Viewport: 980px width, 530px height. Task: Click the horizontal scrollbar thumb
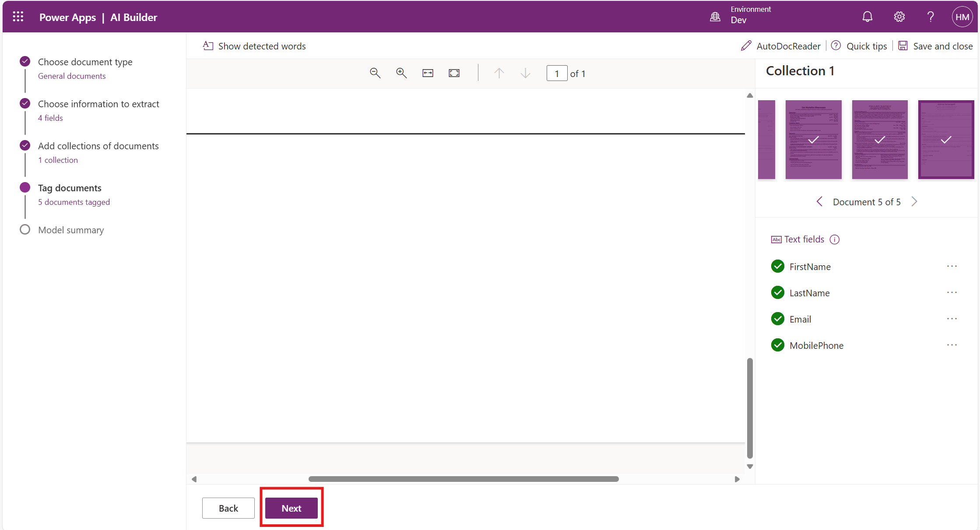pos(464,479)
